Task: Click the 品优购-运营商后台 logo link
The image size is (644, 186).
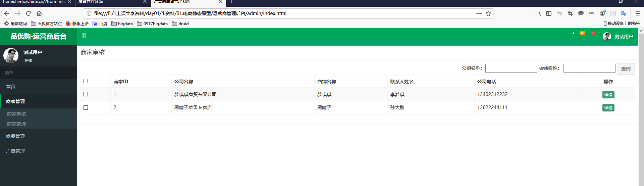Action: tap(39, 36)
